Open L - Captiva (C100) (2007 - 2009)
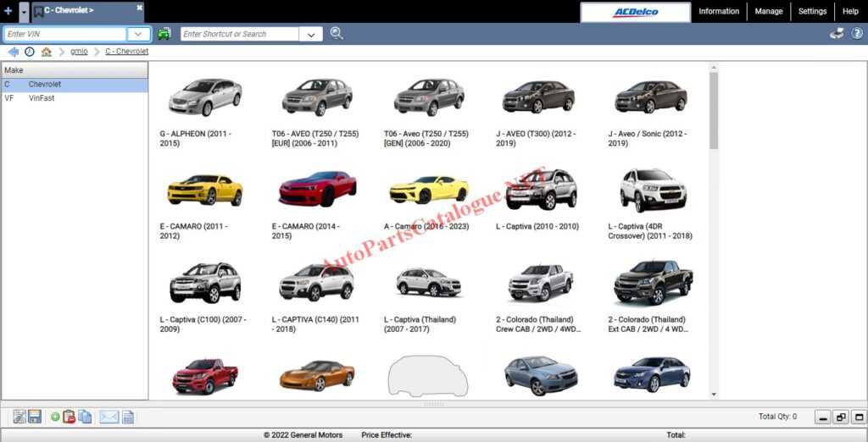This screenshot has height=442, width=868. point(205,283)
